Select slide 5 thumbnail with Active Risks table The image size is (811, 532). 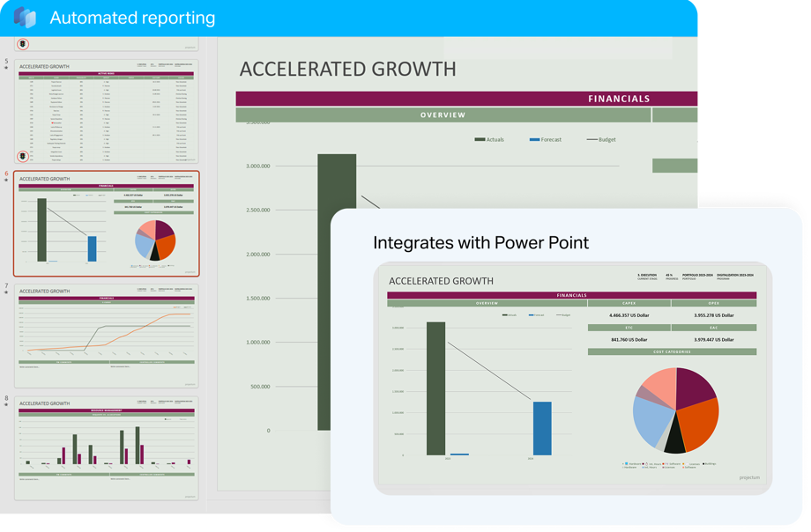coord(106,112)
